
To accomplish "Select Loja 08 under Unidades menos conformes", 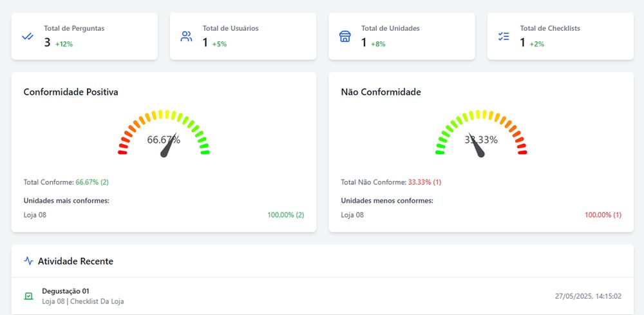I will click(x=352, y=215).
